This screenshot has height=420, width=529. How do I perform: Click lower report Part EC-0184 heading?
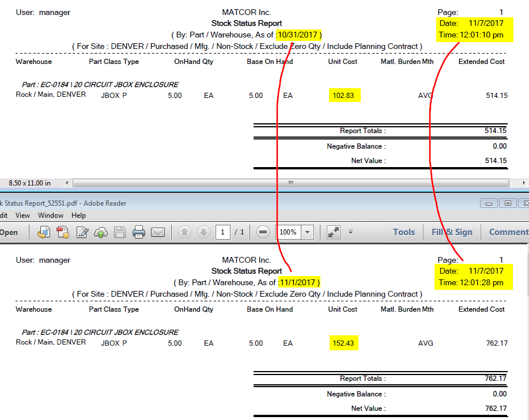pyautogui.click(x=100, y=332)
